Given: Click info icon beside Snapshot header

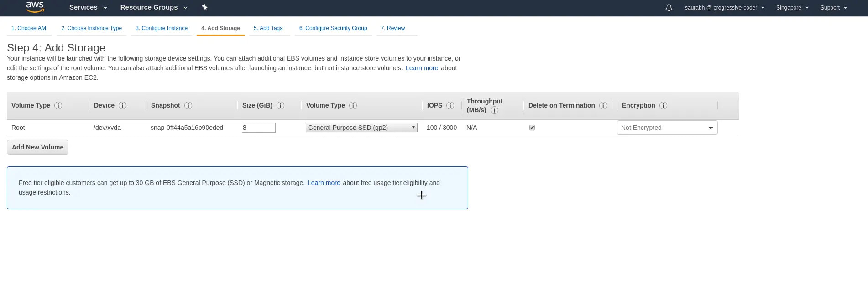Looking at the screenshot, I should click(x=188, y=106).
